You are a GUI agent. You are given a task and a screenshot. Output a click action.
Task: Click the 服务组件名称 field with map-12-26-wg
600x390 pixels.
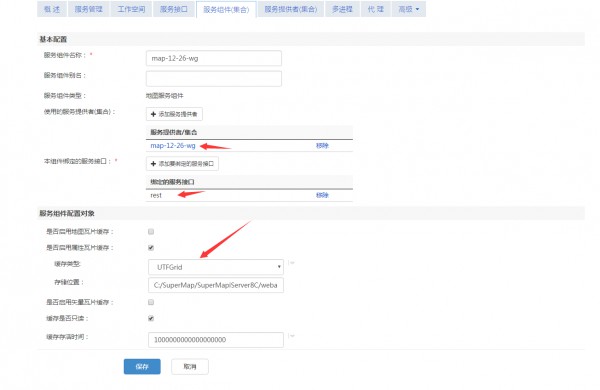click(x=214, y=58)
